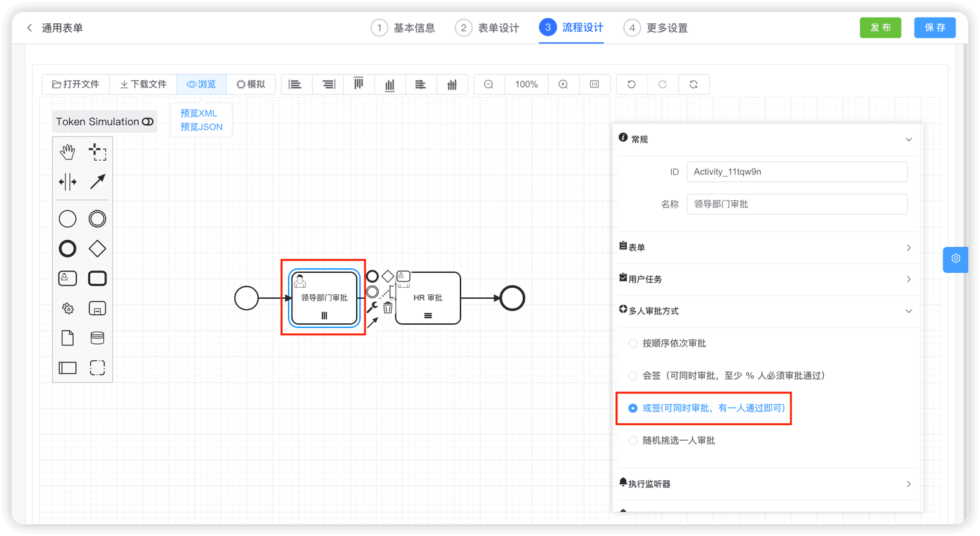Create a start event from palette
980x536 pixels.
67,219
